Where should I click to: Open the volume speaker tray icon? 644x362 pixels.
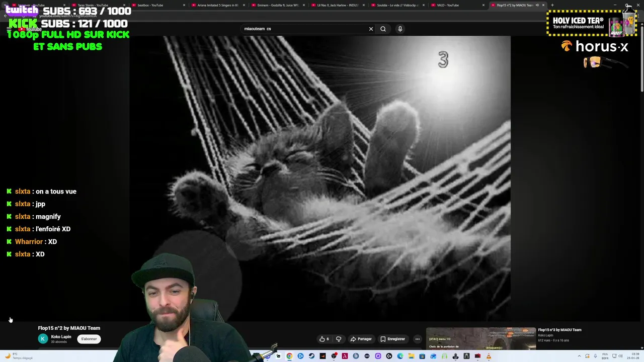[620, 356]
